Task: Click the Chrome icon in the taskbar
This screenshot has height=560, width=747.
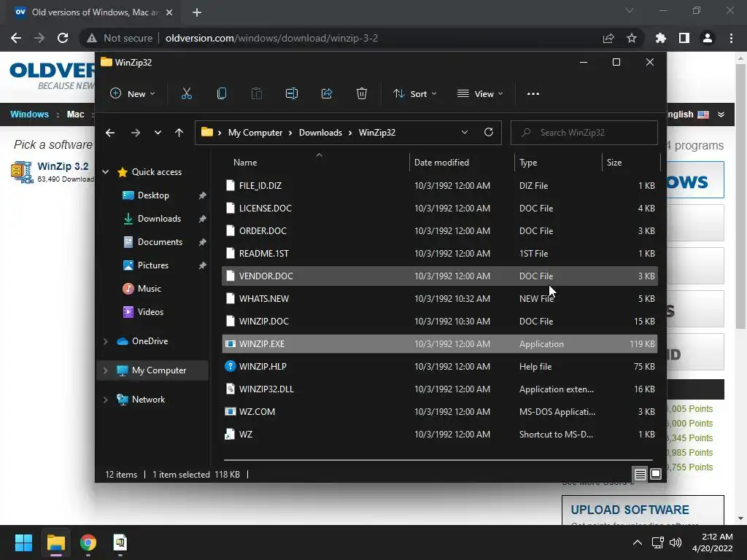Action: coord(88,542)
